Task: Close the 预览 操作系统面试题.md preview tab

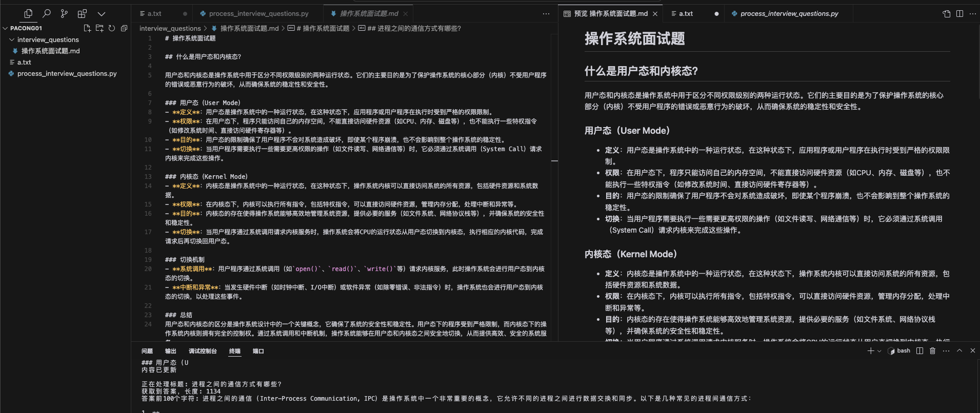Action: point(655,14)
